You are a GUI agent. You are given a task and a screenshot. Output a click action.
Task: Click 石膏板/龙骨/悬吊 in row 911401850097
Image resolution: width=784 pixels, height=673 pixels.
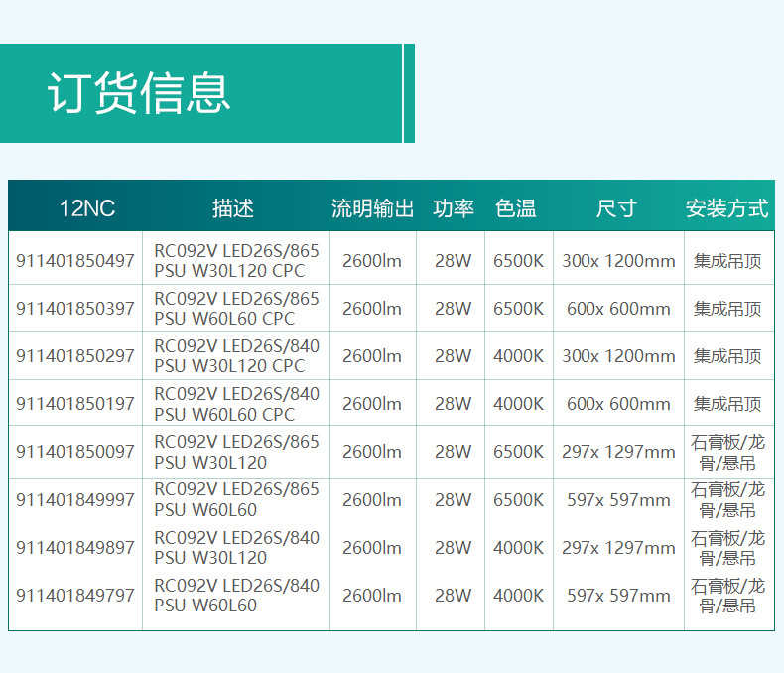[x=727, y=452]
